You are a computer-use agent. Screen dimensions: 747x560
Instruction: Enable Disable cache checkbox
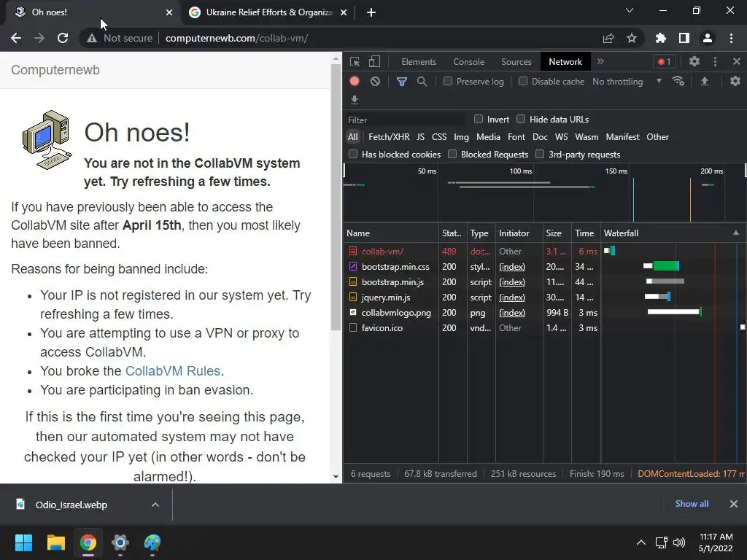point(523,81)
